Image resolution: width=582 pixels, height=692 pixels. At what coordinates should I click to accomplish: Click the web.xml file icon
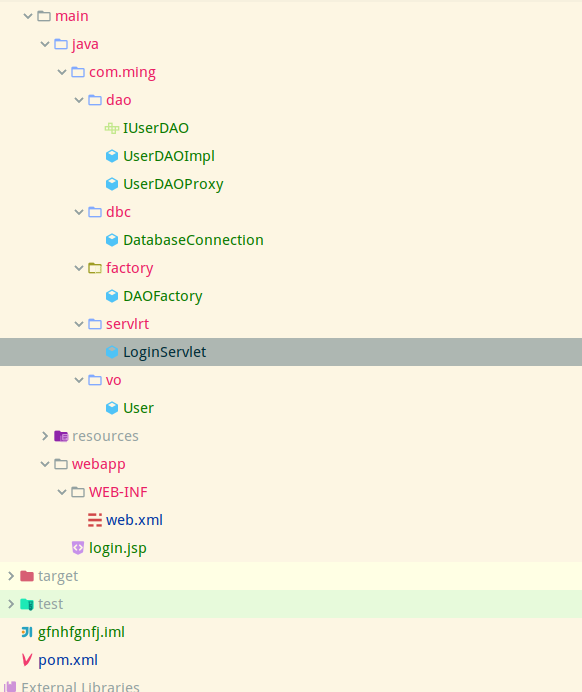[x=95, y=520]
